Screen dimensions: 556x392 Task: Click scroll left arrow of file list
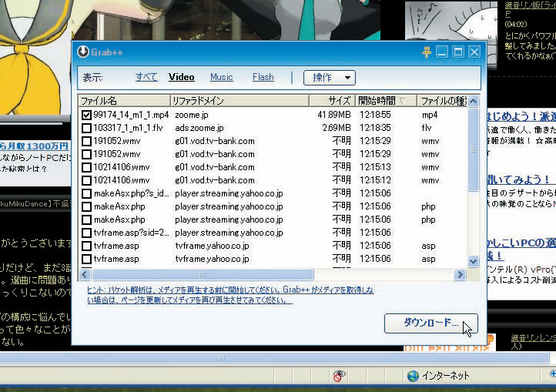coord(85,275)
